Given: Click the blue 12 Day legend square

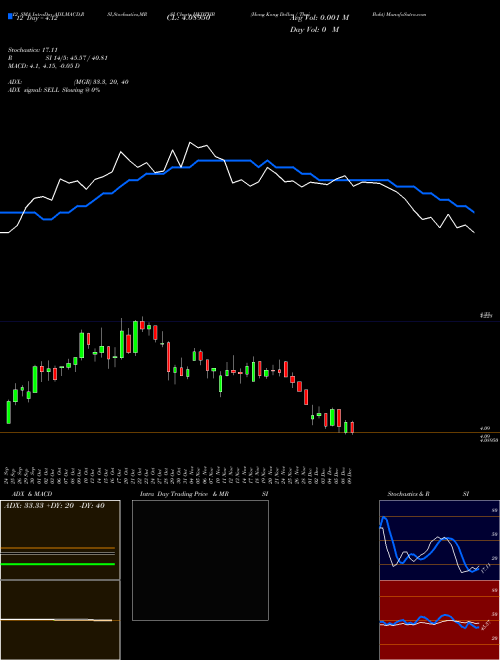Looking at the screenshot, I should click(10, 17).
